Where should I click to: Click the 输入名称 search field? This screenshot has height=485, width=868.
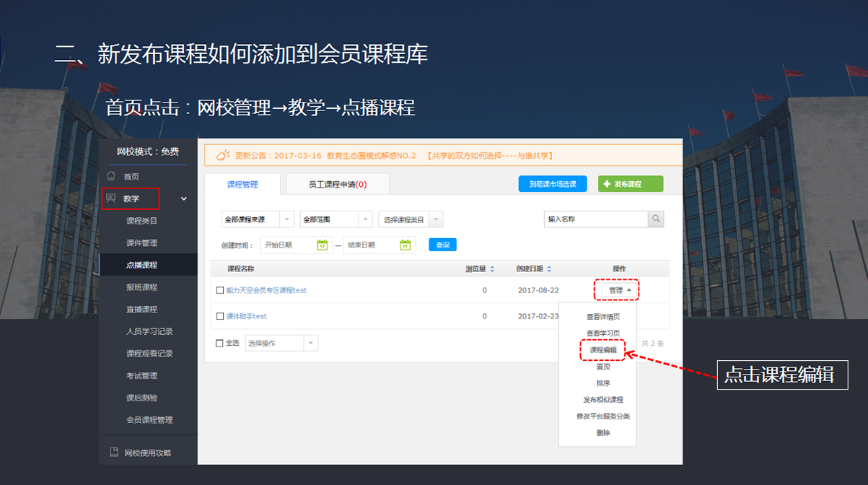[x=595, y=219]
